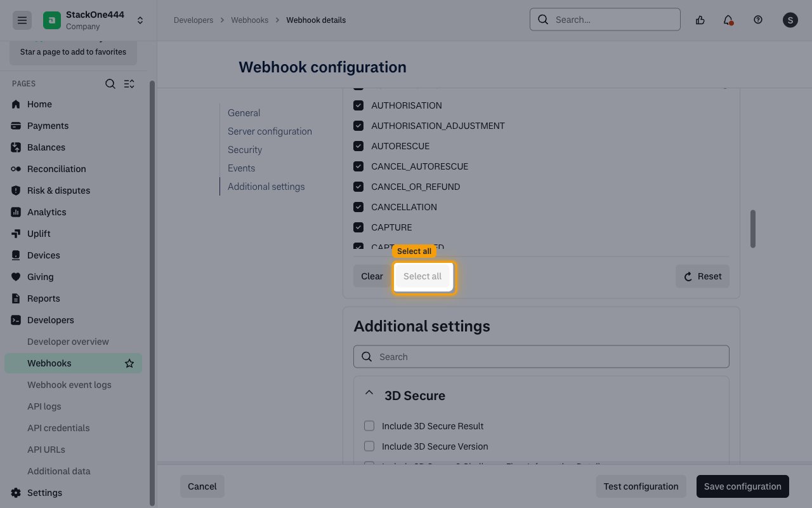Enable Include 3D Secure Version

pos(369,446)
